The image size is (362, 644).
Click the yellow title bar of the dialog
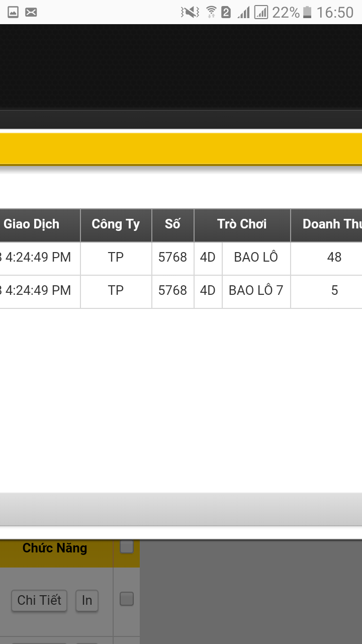pyautogui.click(x=181, y=148)
